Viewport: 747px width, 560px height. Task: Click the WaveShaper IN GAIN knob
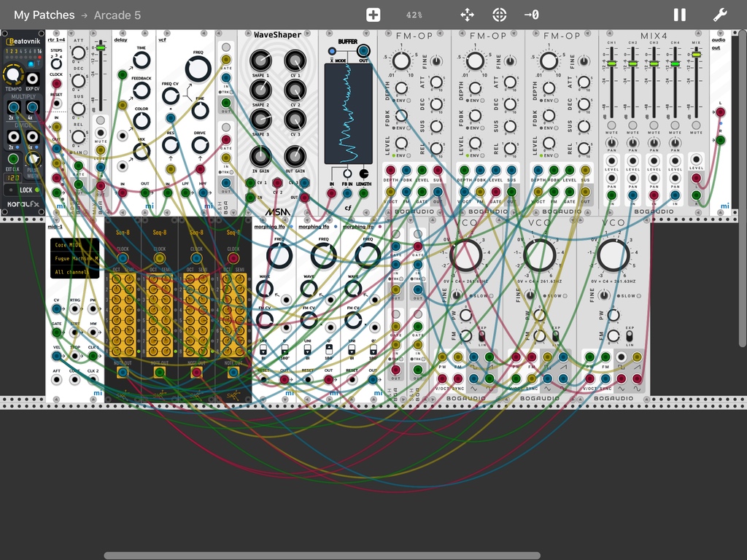tap(260, 156)
